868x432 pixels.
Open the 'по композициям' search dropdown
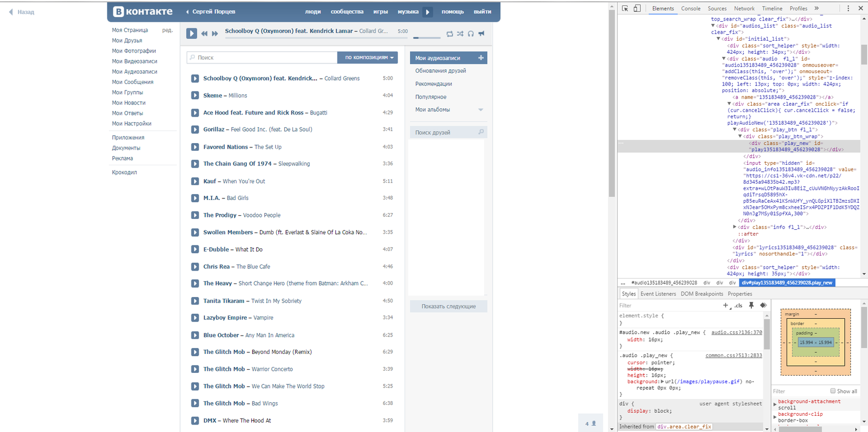(x=369, y=57)
